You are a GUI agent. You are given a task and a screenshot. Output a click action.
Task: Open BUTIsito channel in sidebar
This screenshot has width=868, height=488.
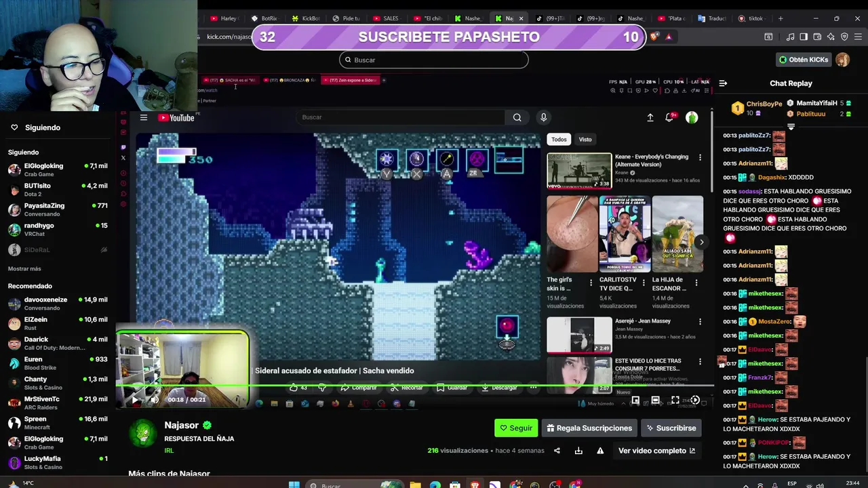pyautogui.click(x=57, y=189)
